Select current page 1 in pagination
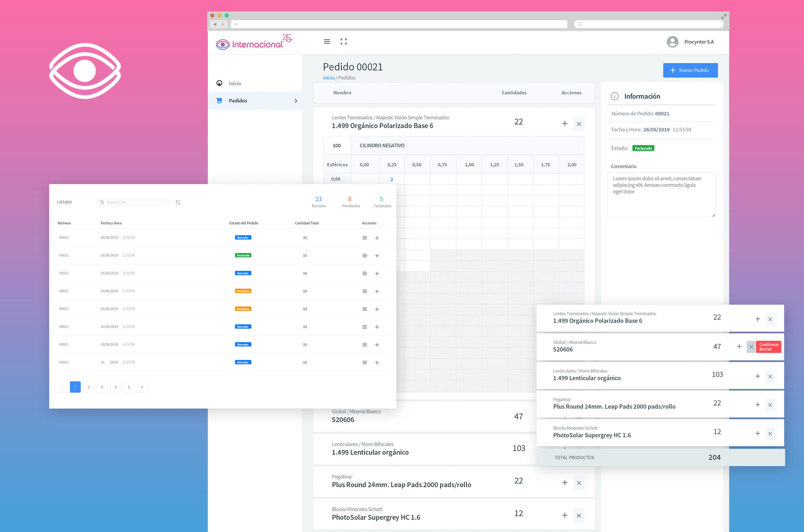The image size is (804, 532). tap(75, 387)
